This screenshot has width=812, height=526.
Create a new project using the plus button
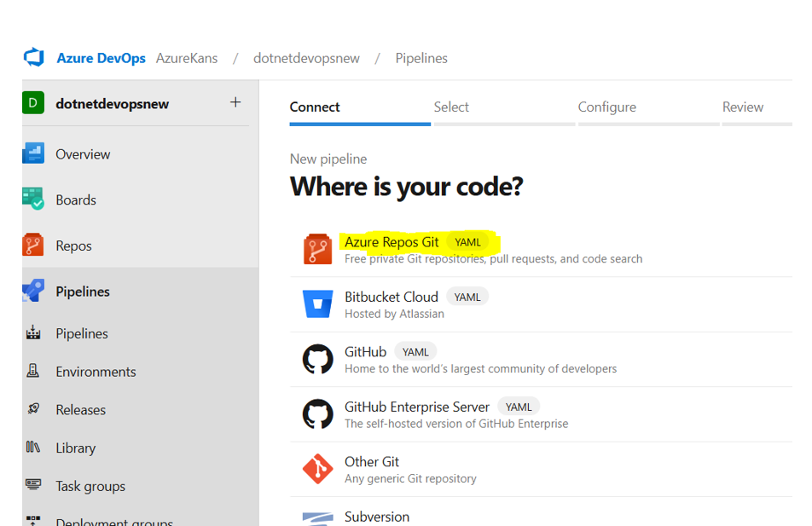(235, 101)
